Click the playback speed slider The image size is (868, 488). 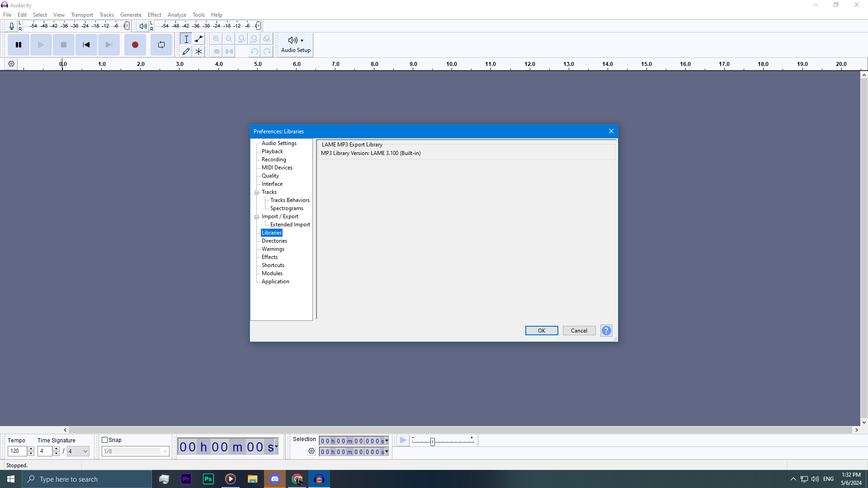pos(433,441)
